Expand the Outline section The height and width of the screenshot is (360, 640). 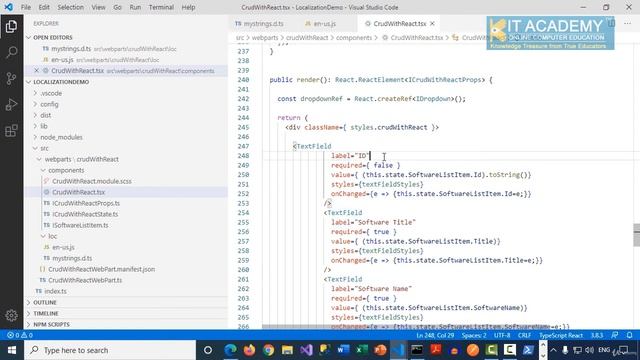coord(45,302)
